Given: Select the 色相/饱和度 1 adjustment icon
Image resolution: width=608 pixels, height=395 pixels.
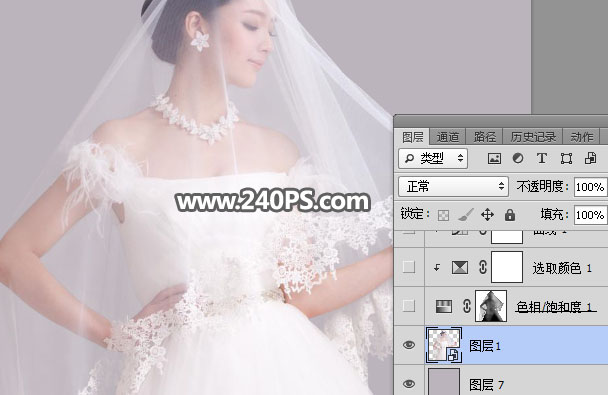Looking at the screenshot, I should coord(444,306).
